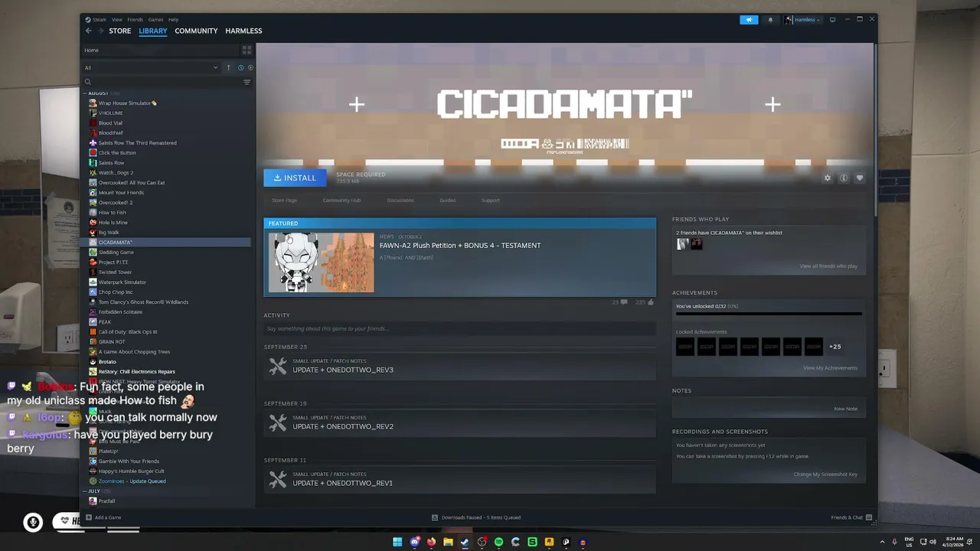This screenshot has height=551, width=980.
Task: Go back using the Steam back arrow
Action: [88, 31]
